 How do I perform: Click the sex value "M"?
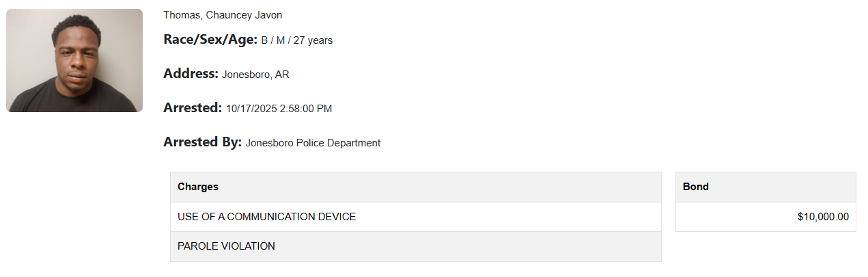(281, 40)
